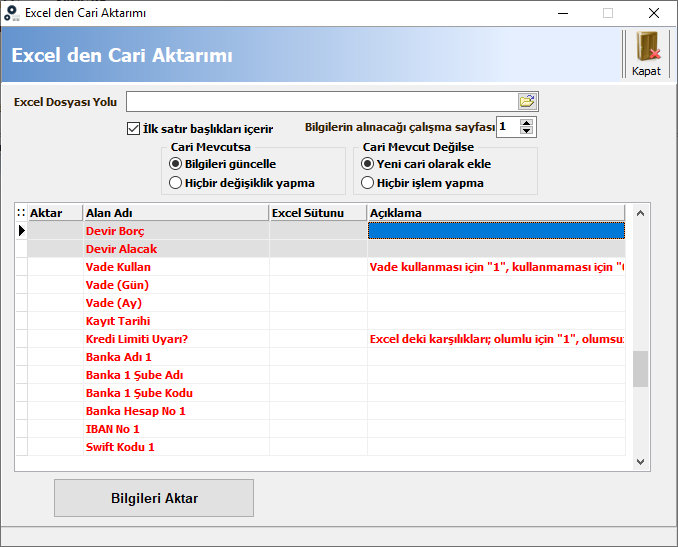
Task: Select "Hiçbir değişiklik yapma" radio option
Action: point(175,183)
